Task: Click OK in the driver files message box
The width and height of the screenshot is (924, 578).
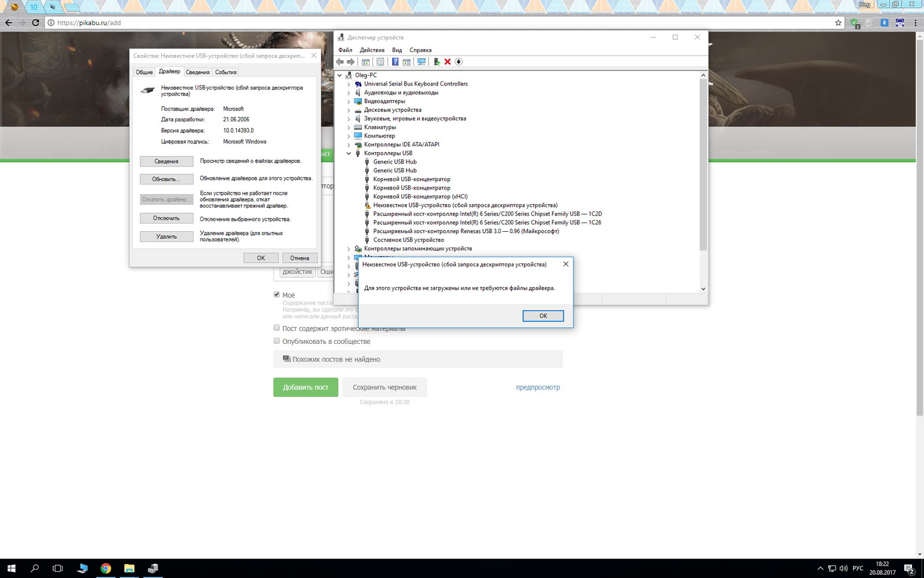Action: 543,316
